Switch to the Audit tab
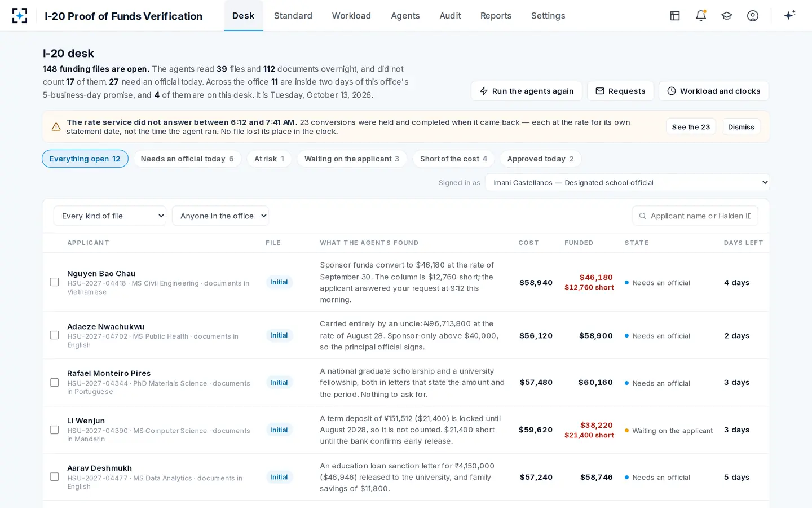812x508 pixels. (x=451, y=16)
